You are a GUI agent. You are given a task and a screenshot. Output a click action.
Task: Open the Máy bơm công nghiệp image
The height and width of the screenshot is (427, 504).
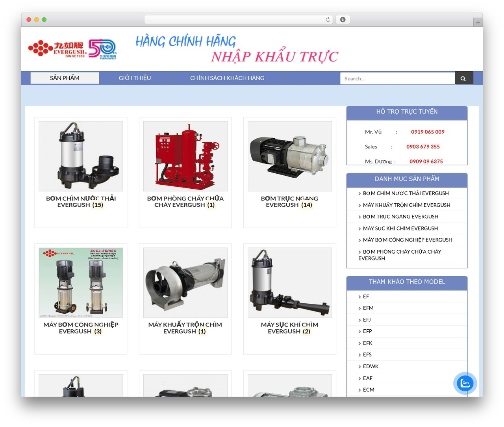tap(81, 282)
